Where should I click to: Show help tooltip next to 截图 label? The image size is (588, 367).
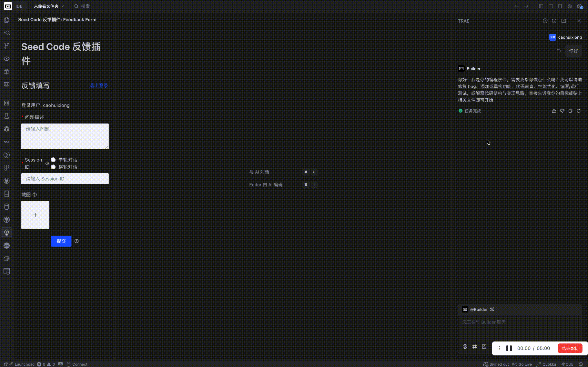35,195
